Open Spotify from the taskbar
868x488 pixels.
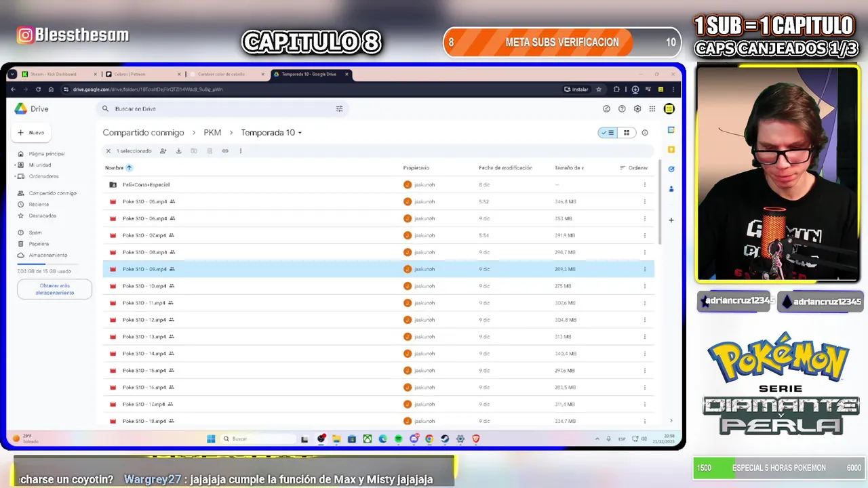point(398,439)
